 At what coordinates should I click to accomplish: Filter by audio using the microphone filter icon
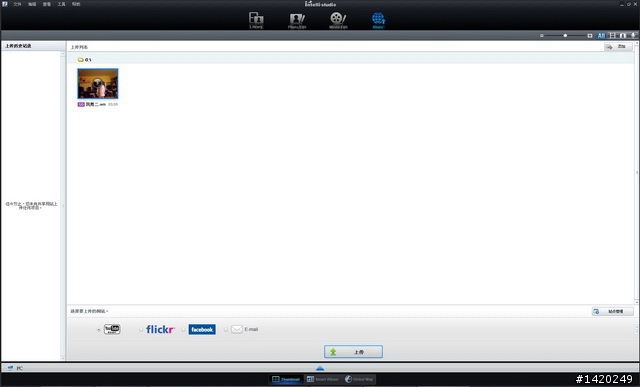tap(633, 36)
